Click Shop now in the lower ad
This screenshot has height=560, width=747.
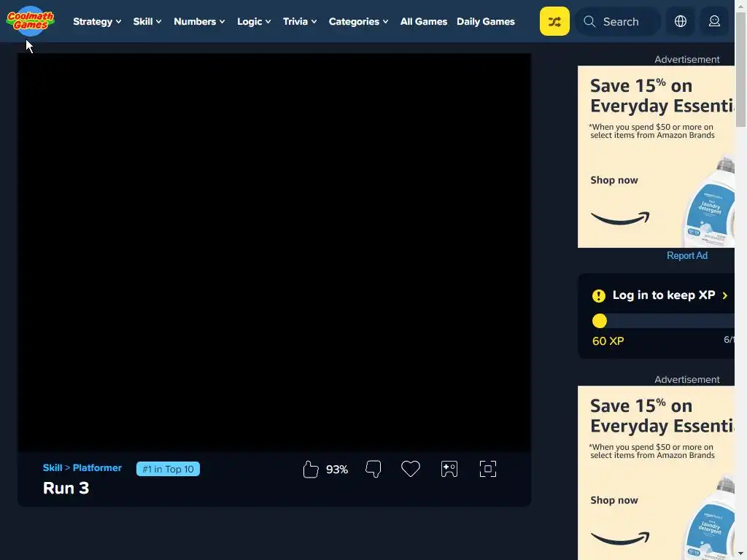tap(614, 500)
